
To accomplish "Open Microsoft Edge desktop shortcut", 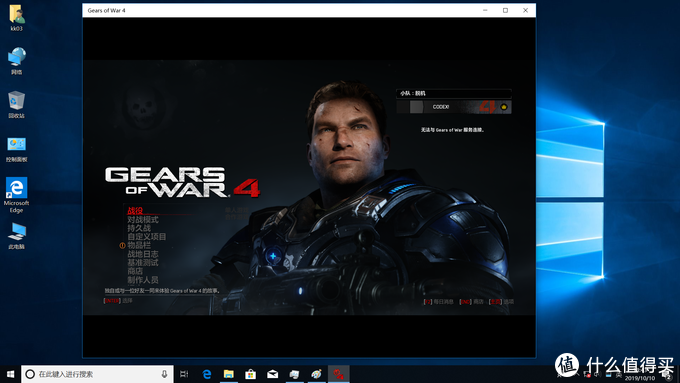I will tap(16, 195).
